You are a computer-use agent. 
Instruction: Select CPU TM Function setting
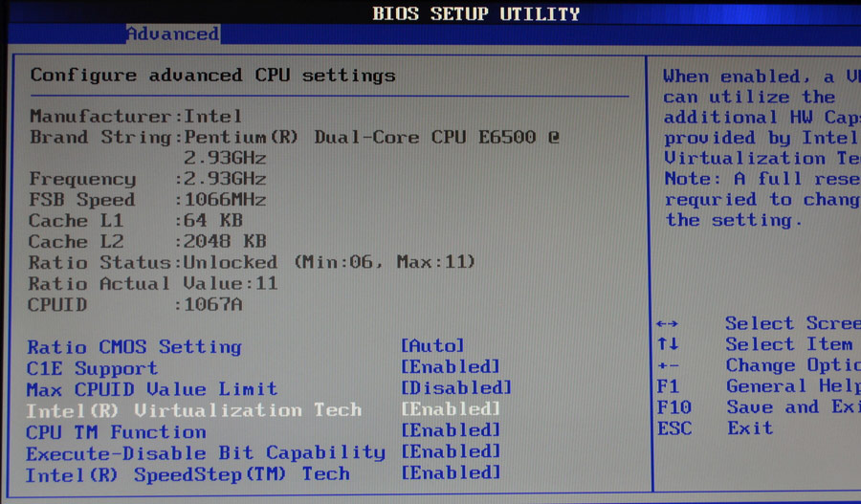(x=116, y=432)
